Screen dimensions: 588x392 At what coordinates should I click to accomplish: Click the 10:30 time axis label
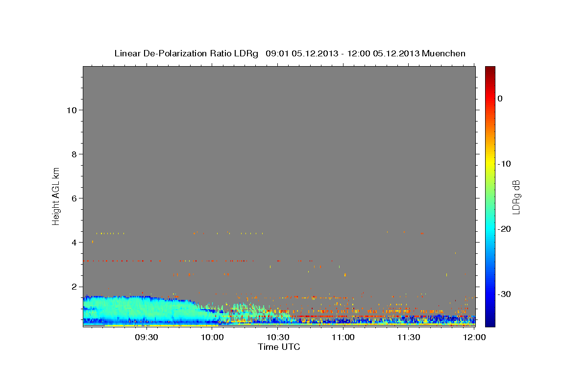277,337
